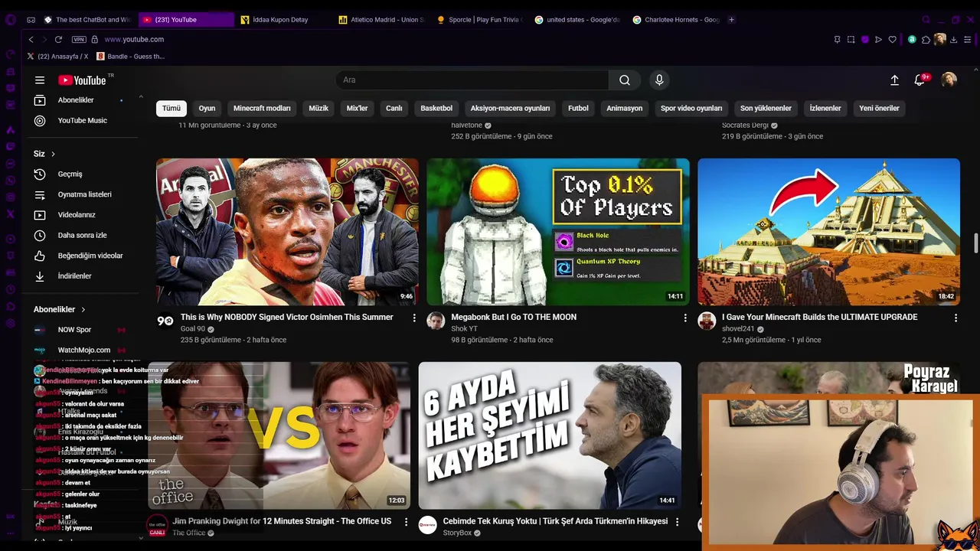Image resolution: width=980 pixels, height=551 pixels.
Task: Open WhatsApp in the Opera sidebar
Action: click(x=11, y=181)
